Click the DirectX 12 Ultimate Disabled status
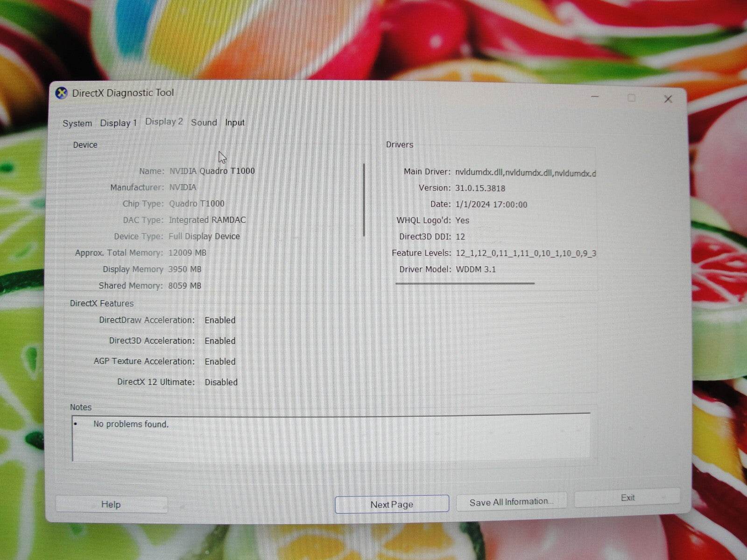Viewport: 747px width, 560px height. click(x=221, y=382)
